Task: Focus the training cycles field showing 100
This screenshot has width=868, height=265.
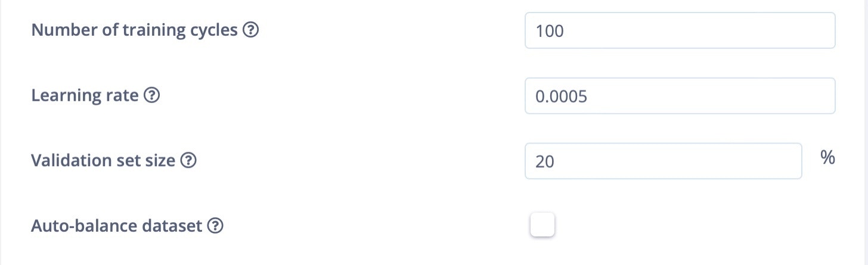Action: 680,30
